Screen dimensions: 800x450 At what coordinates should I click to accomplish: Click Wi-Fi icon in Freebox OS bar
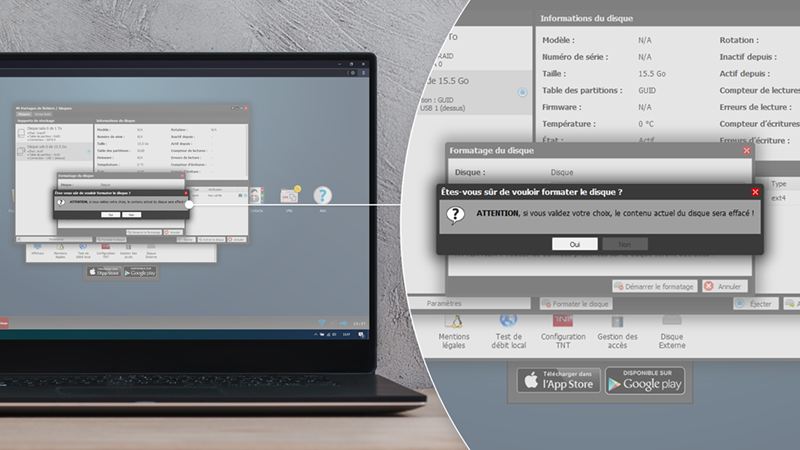[x=321, y=323]
